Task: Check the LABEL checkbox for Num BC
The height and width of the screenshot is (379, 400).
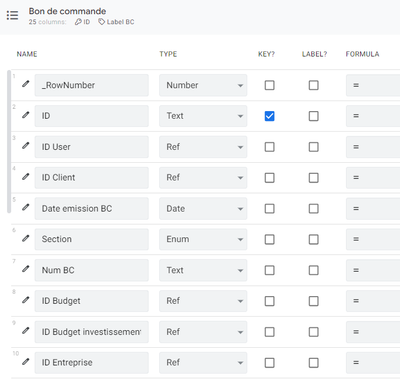Action: tap(313, 270)
